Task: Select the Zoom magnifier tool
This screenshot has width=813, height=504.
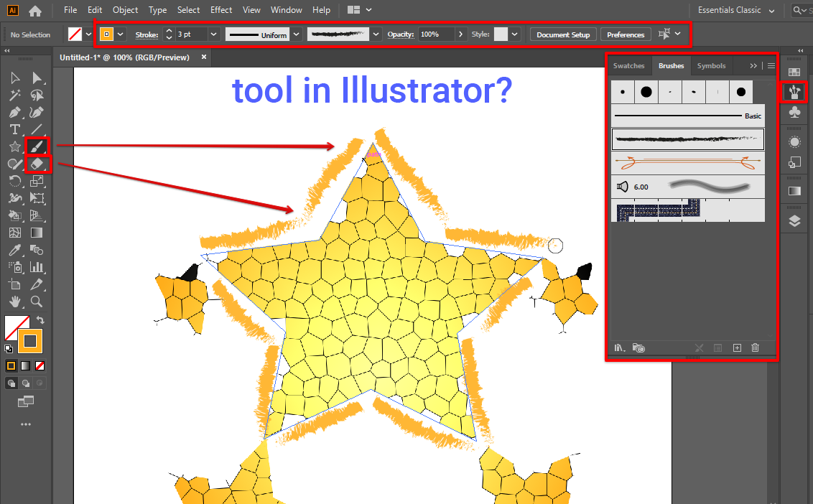Action: (x=37, y=302)
